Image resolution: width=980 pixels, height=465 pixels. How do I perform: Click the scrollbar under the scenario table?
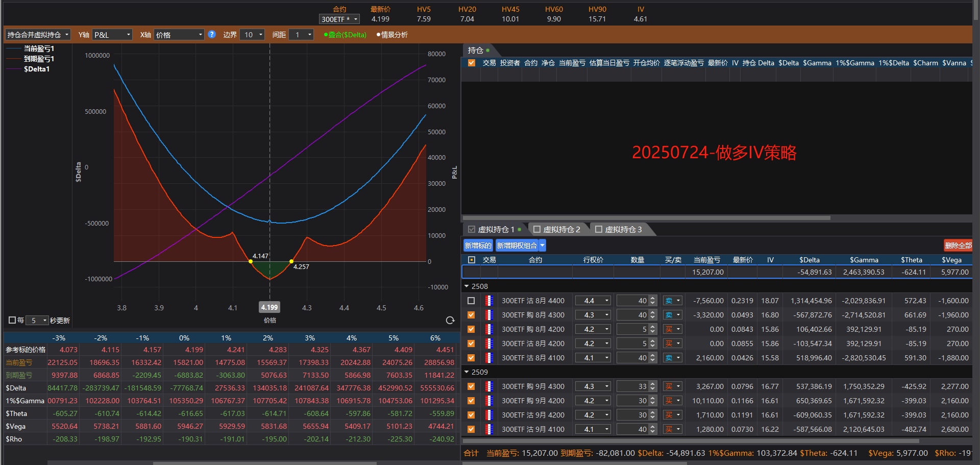(x=265, y=463)
